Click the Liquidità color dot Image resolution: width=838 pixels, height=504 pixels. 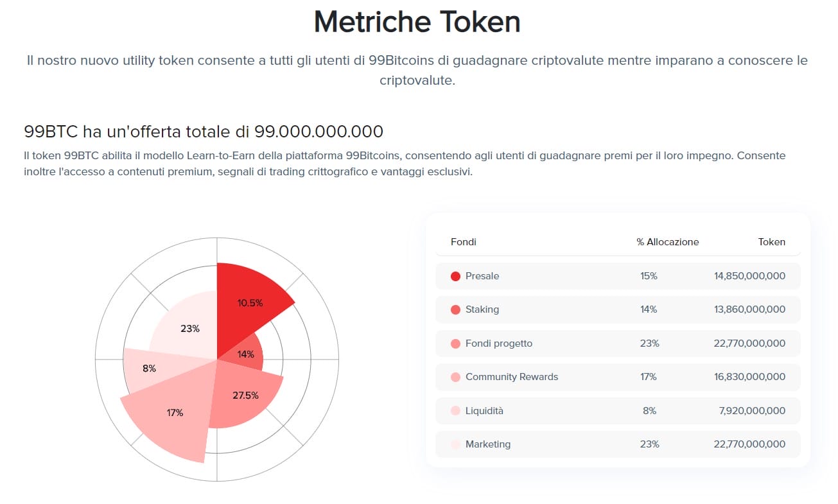coord(456,411)
